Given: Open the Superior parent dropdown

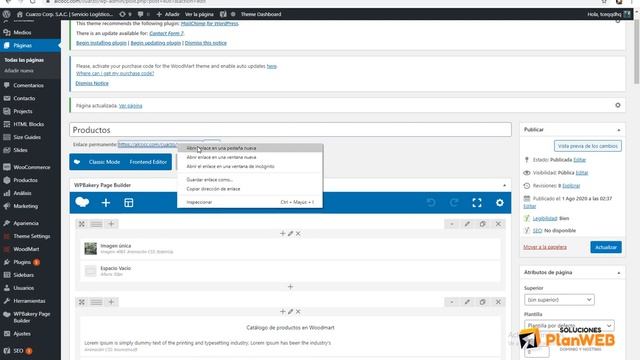Looking at the screenshot, I should click(559, 300).
